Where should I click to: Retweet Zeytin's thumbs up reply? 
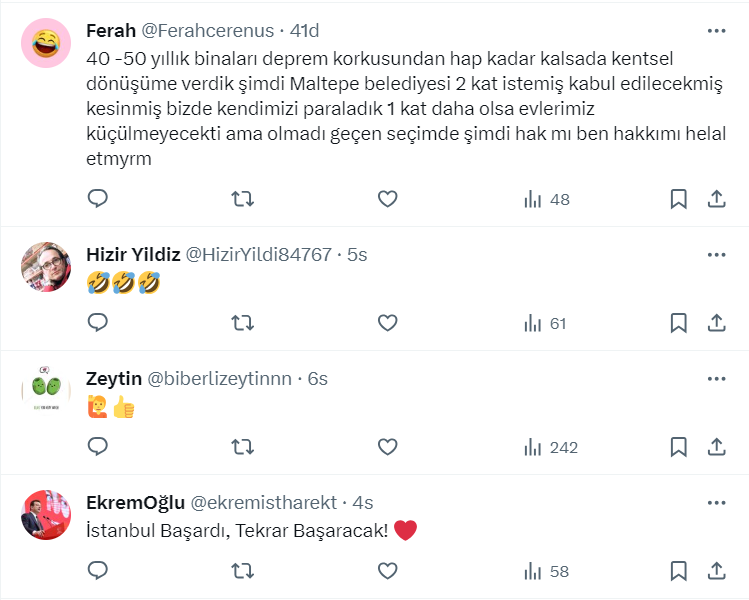pos(242,447)
